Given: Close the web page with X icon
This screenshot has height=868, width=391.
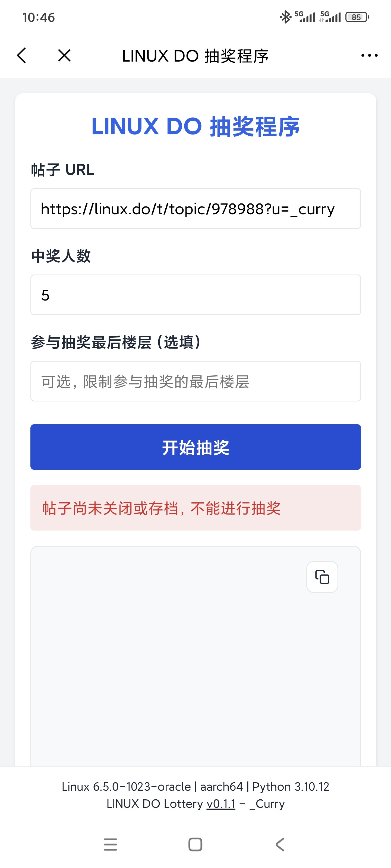Looking at the screenshot, I should [64, 56].
